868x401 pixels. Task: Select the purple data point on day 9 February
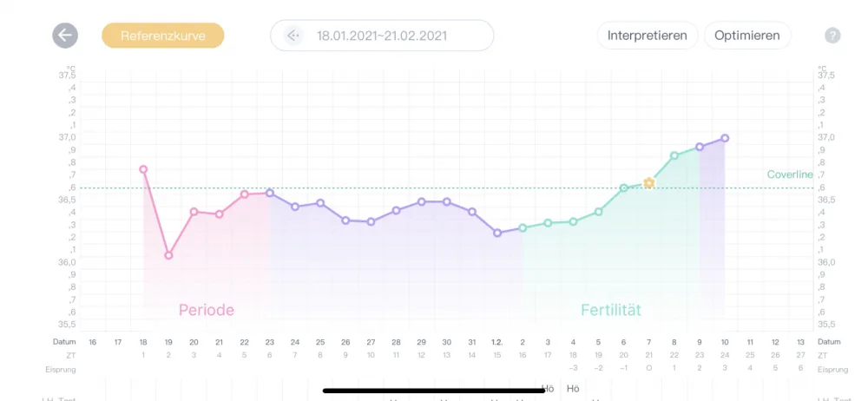700,147
